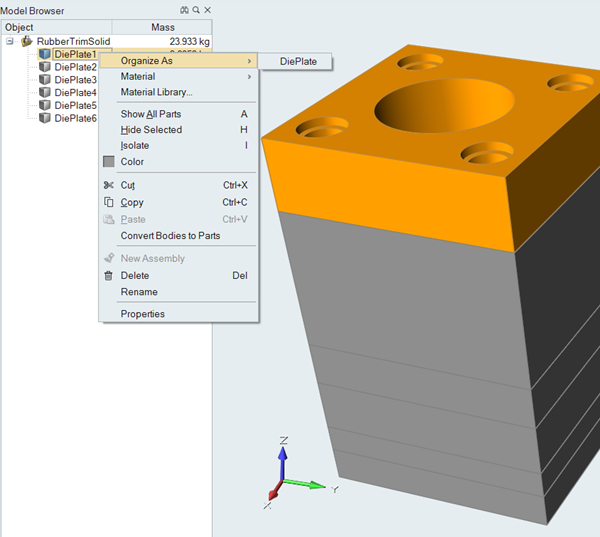Screen dimensions: 600x537
Task: Select Hide Selected from the context menu
Action: click(x=151, y=130)
